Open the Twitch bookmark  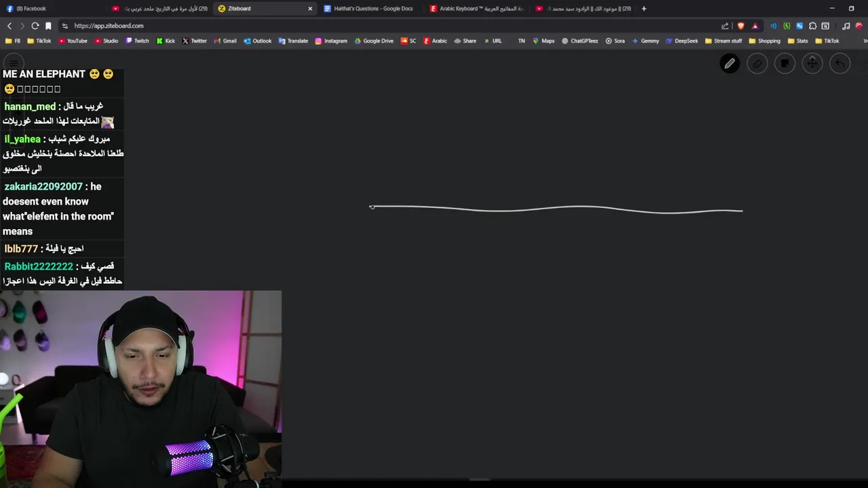click(x=137, y=41)
